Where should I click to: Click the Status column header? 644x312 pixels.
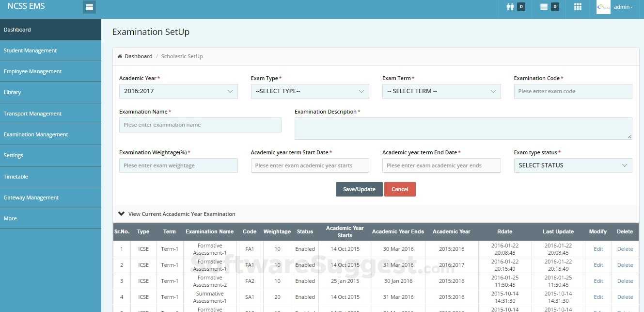pyautogui.click(x=305, y=231)
